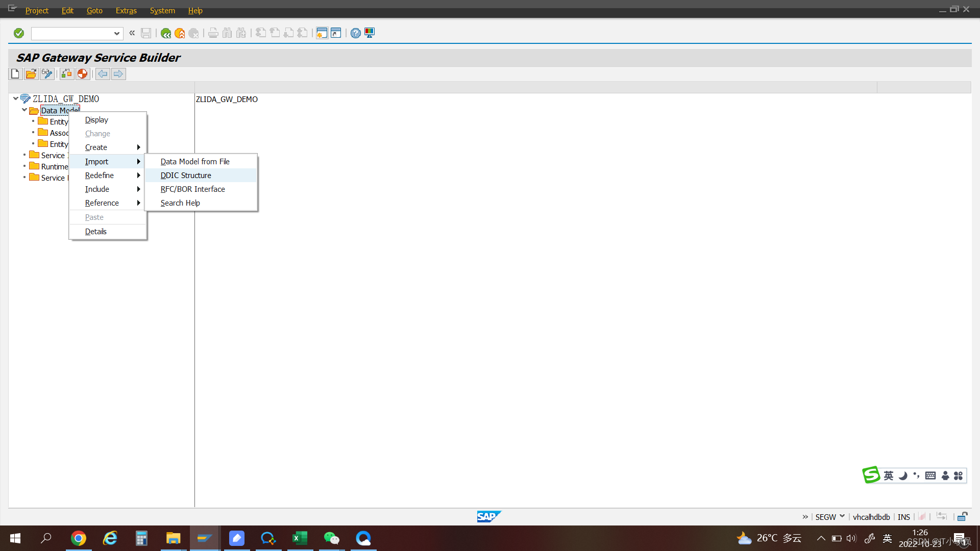Expand the Include submenu

pyautogui.click(x=108, y=189)
